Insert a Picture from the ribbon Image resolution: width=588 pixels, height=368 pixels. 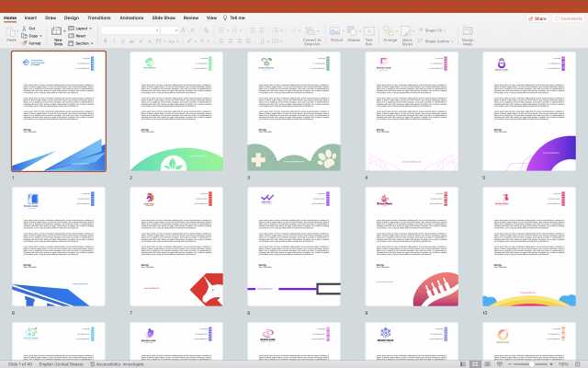click(336, 31)
